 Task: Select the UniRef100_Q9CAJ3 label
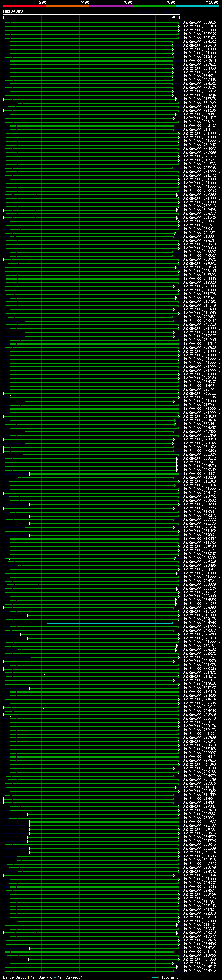[199, 60]
